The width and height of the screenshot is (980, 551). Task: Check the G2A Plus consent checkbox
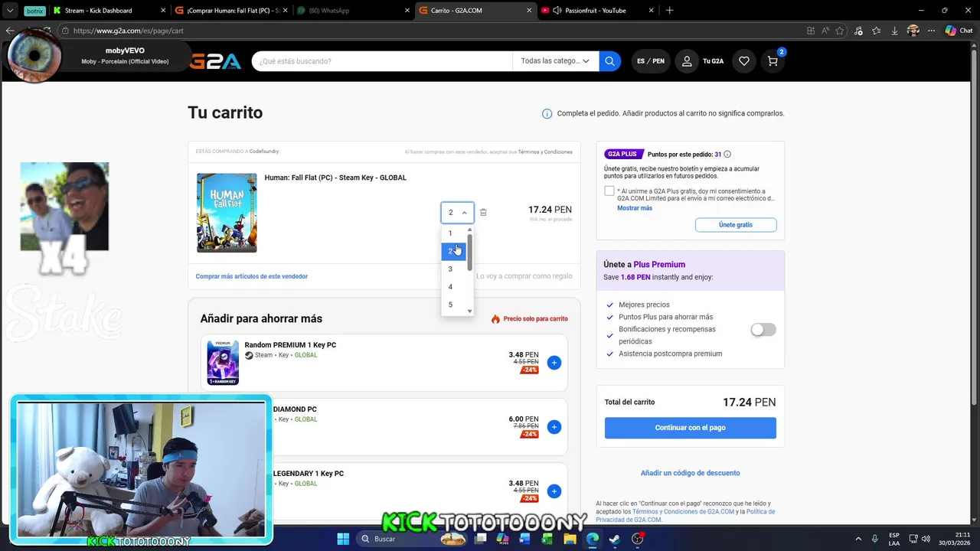click(x=609, y=191)
